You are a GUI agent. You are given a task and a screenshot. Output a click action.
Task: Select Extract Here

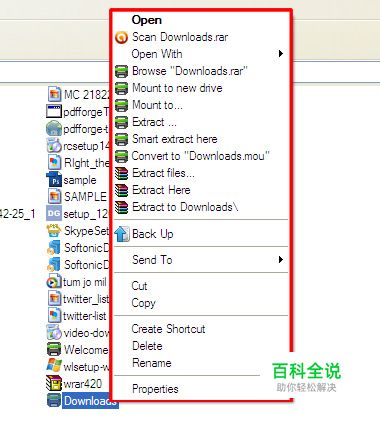pos(161,190)
